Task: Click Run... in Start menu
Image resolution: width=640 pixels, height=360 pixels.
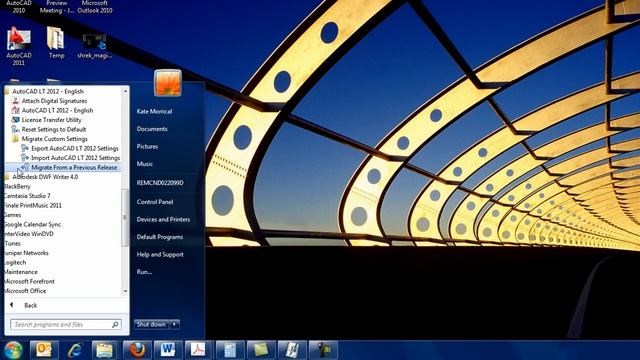Action: pos(144,272)
